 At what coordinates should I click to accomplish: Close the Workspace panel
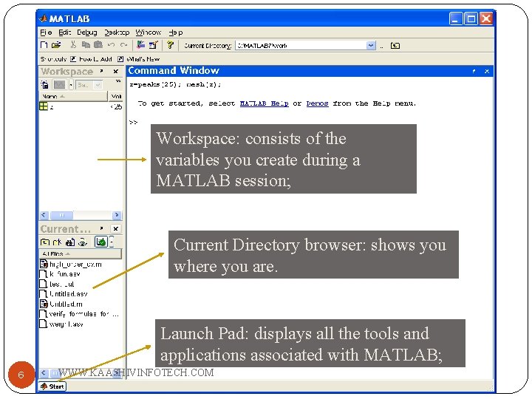(116, 71)
